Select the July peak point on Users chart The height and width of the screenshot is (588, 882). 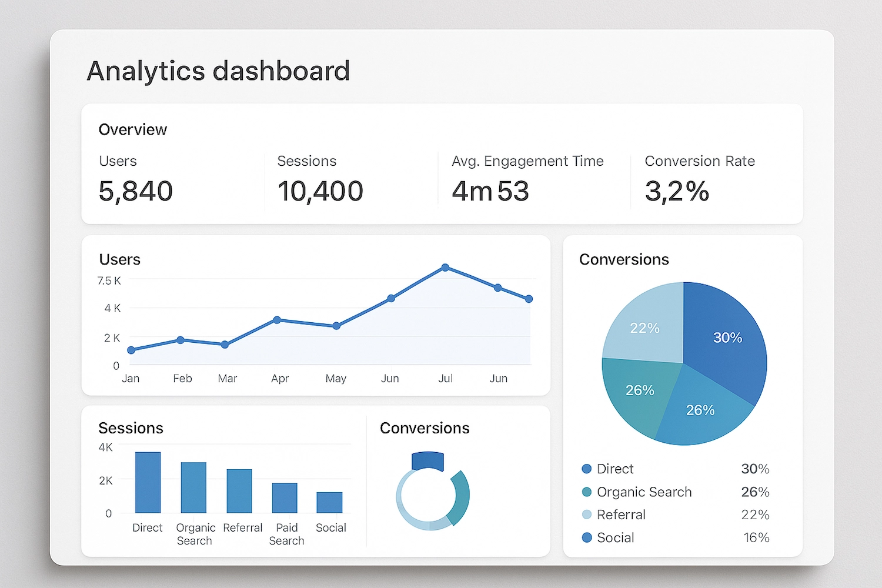point(445,268)
